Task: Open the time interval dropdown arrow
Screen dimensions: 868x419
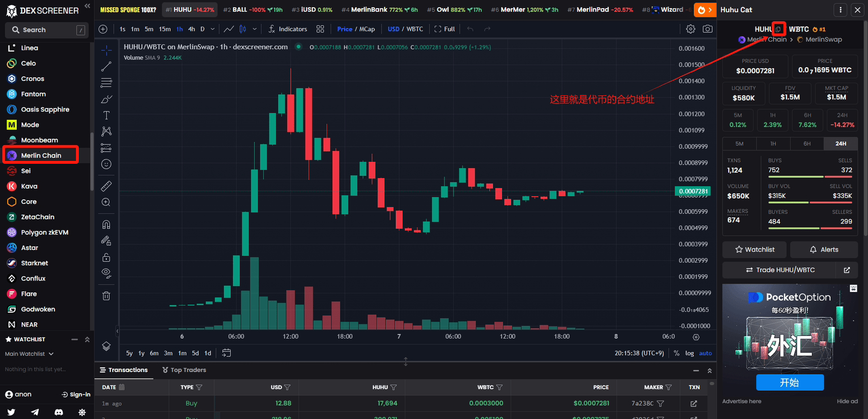Action: (x=213, y=29)
